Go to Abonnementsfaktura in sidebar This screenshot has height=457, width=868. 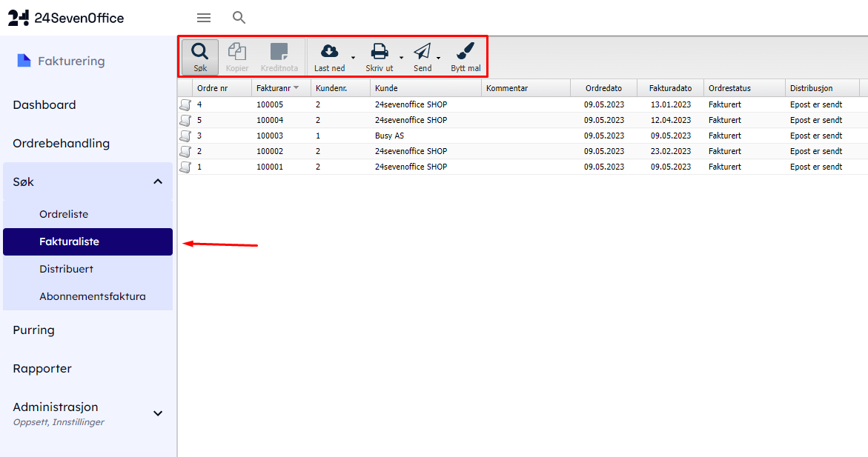tap(92, 296)
